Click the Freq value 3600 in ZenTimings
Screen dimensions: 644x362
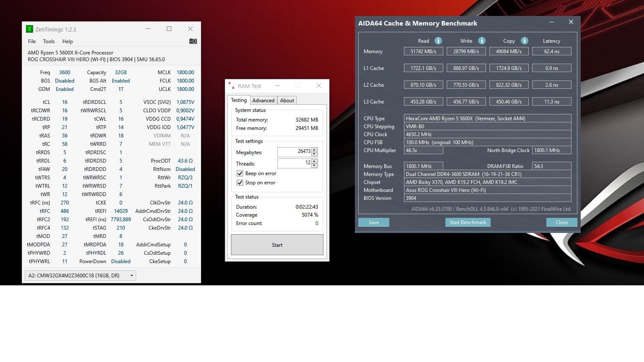[x=65, y=72]
